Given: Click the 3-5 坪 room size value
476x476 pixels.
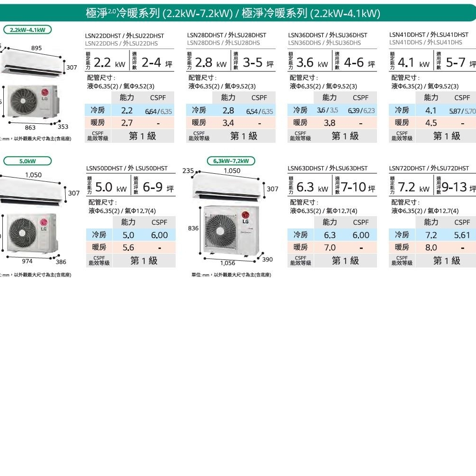Looking at the screenshot, I should [258, 63].
